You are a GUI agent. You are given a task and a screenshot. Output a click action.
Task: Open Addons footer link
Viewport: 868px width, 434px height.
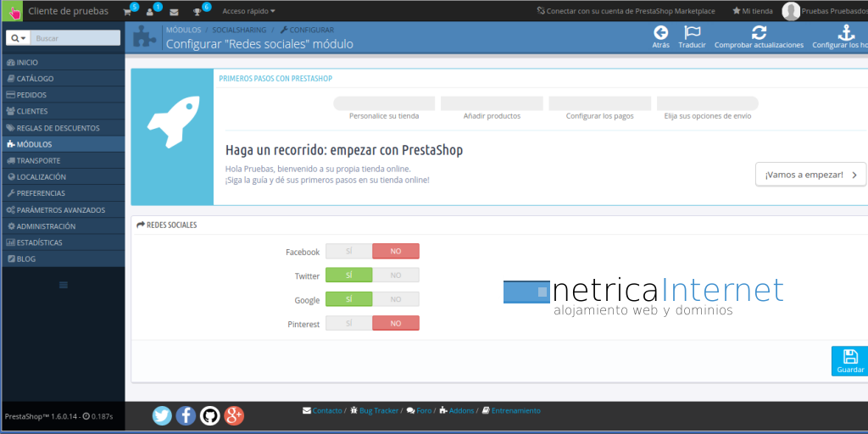click(457, 411)
